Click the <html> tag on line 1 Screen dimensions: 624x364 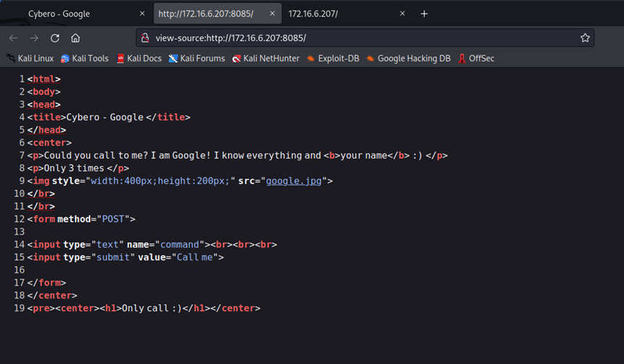click(44, 79)
